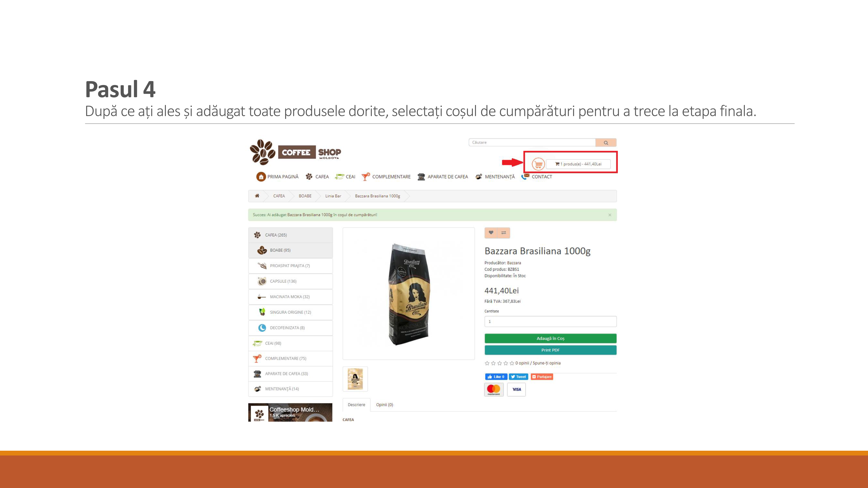
Task: Go to home breadcrumb icon
Action: coord(257,196)
